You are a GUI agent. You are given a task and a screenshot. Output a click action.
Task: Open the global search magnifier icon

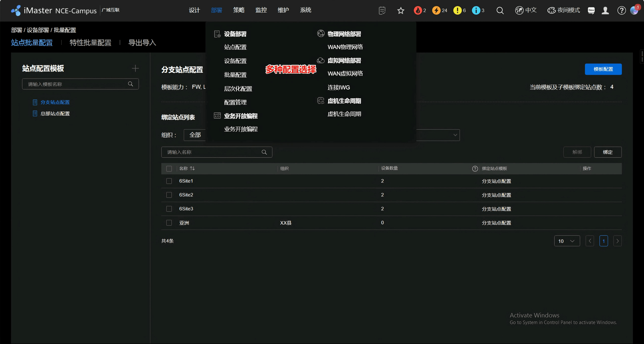pos(500,11)
